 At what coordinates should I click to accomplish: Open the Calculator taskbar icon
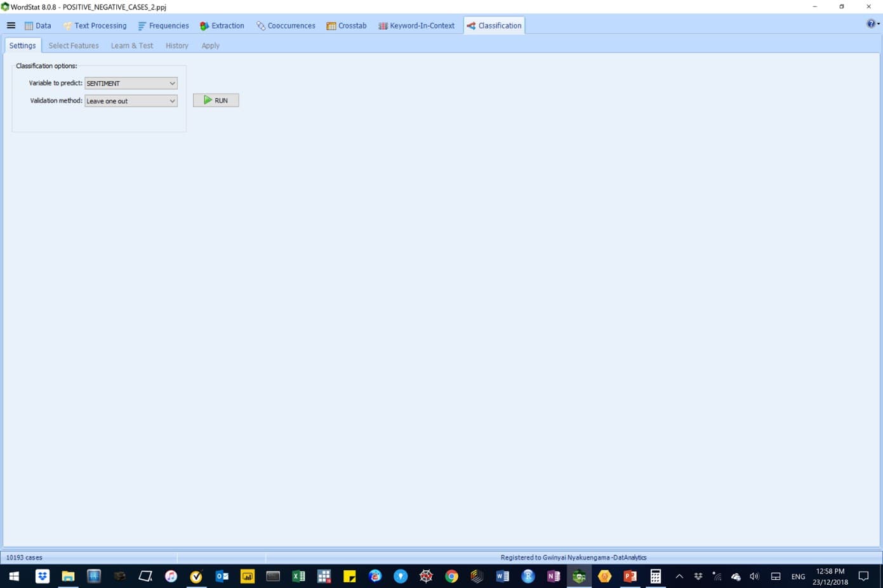tap(655, 576)
